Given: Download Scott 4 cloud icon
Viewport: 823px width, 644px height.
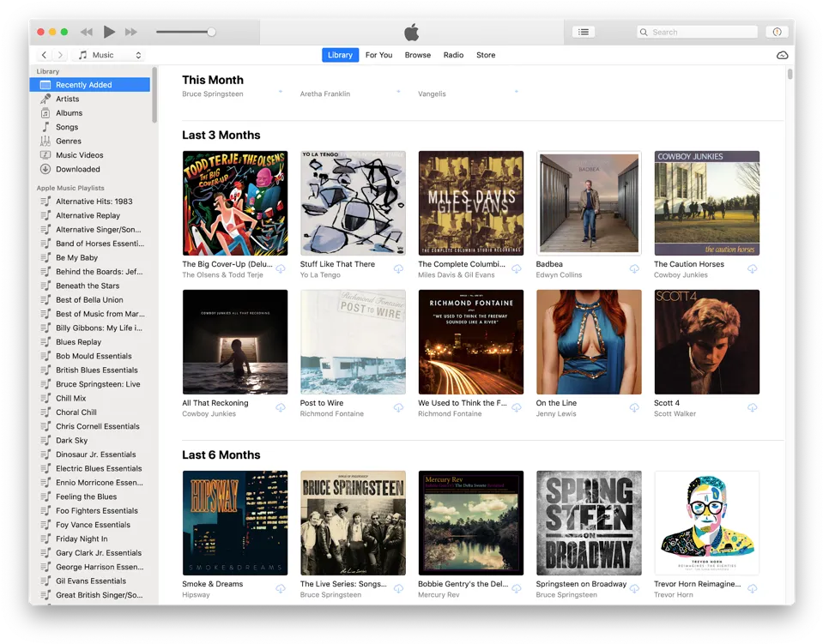Looking at the screenshot, I should 752,408.
